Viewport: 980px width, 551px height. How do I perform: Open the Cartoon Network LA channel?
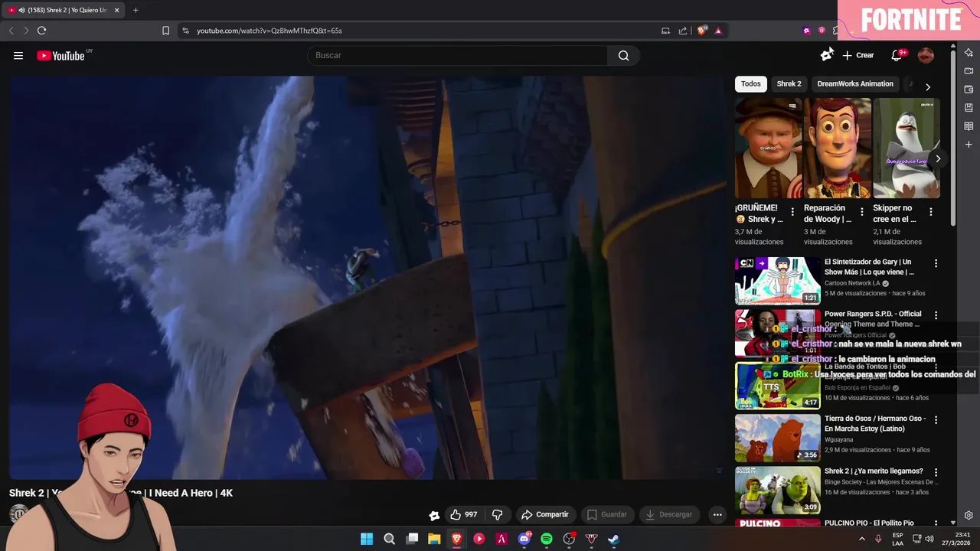[852, 283]
